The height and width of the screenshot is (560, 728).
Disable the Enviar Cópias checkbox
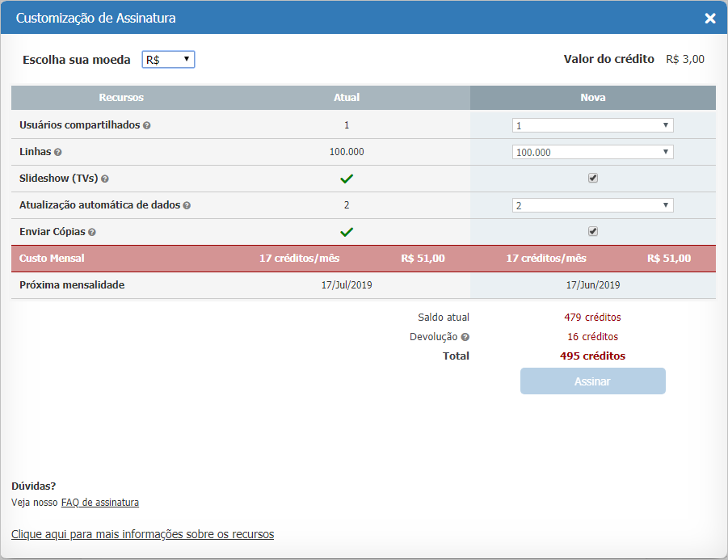(592, 231)
